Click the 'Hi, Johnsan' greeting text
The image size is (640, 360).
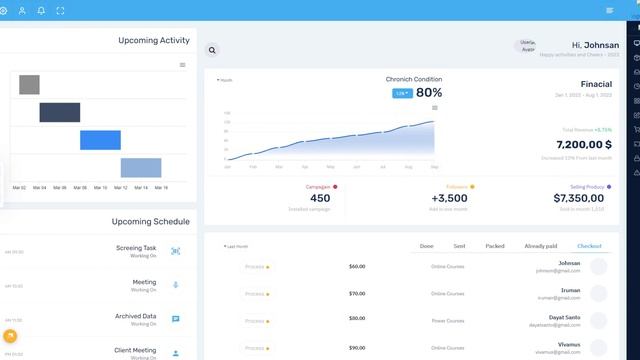point(595,45)
